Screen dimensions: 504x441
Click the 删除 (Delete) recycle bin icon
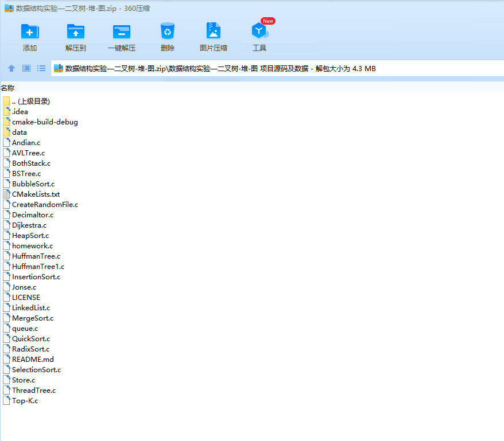pyautogui.click(x=168, y=31)
